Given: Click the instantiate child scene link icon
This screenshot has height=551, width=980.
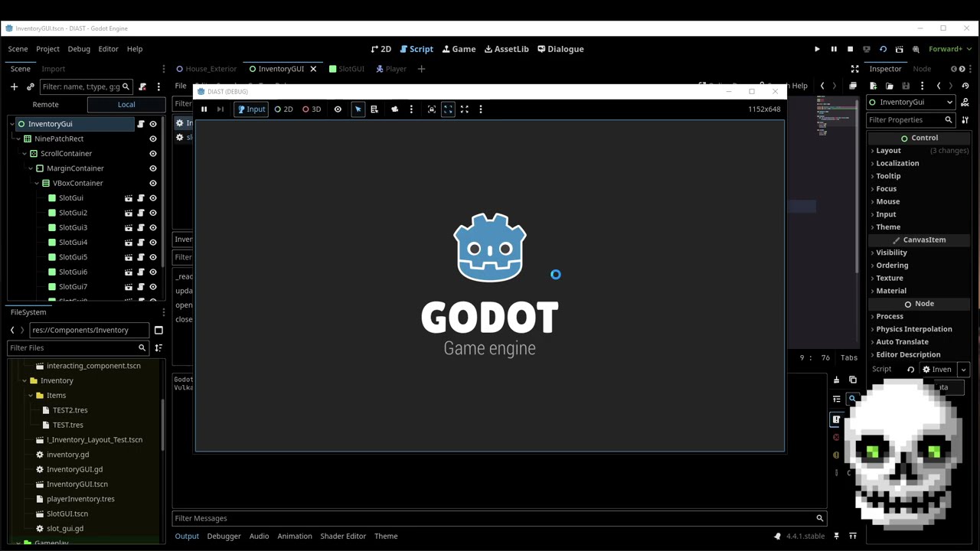Looking at the screenshot, I should tap(31, 86).
